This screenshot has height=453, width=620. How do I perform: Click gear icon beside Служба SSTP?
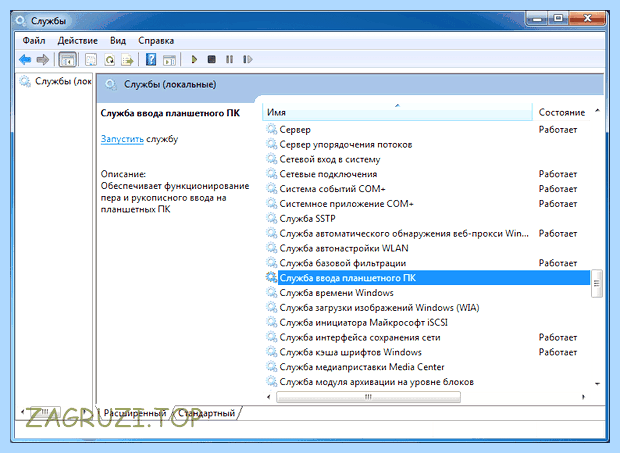coord(271,218)
